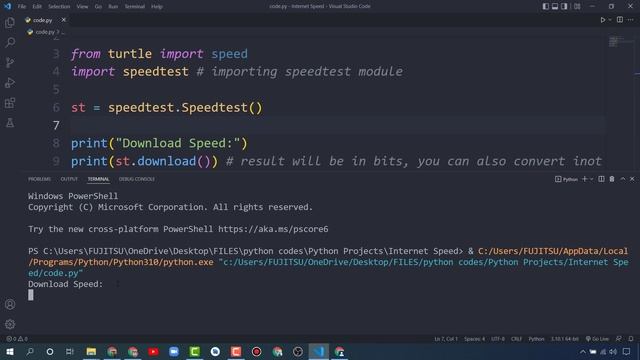The height and width of the screenshot is (360, 640).
Task: Start the Go Live server
Action: click(x=597, y=339)
